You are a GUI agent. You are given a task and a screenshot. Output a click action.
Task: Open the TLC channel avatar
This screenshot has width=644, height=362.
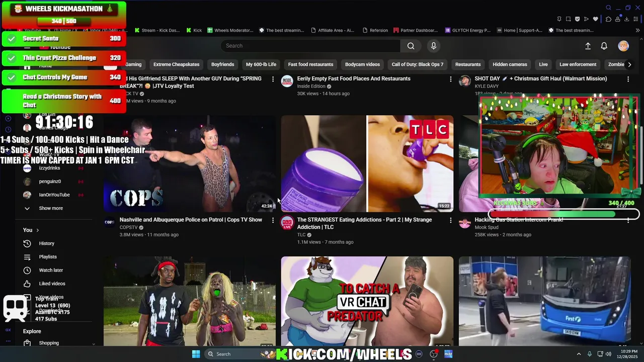287,222
